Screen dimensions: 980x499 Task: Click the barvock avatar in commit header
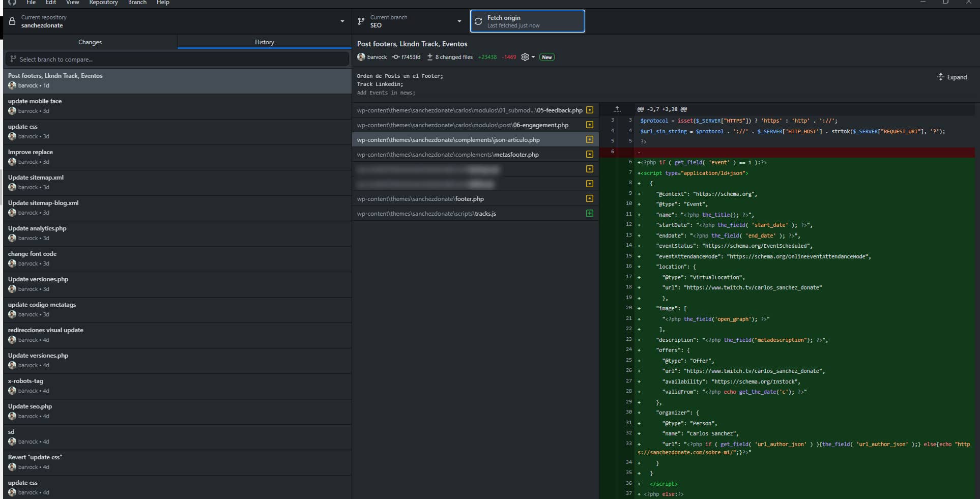361,57
